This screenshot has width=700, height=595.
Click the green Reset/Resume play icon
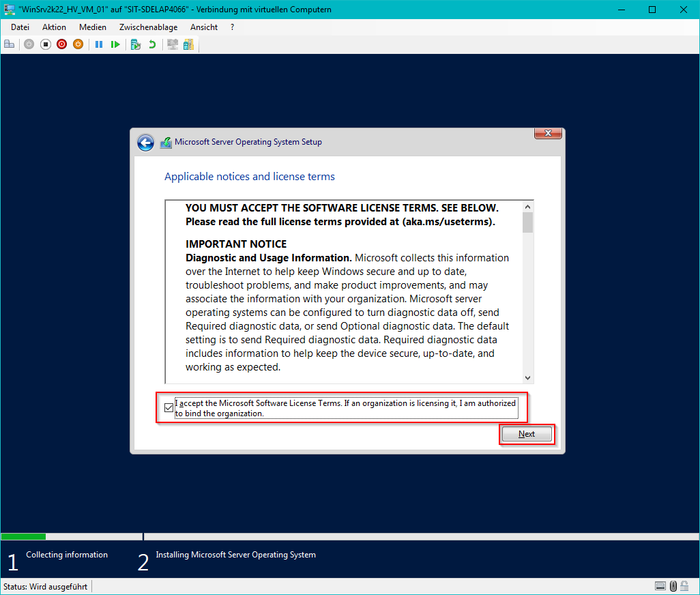coord(115,44)
